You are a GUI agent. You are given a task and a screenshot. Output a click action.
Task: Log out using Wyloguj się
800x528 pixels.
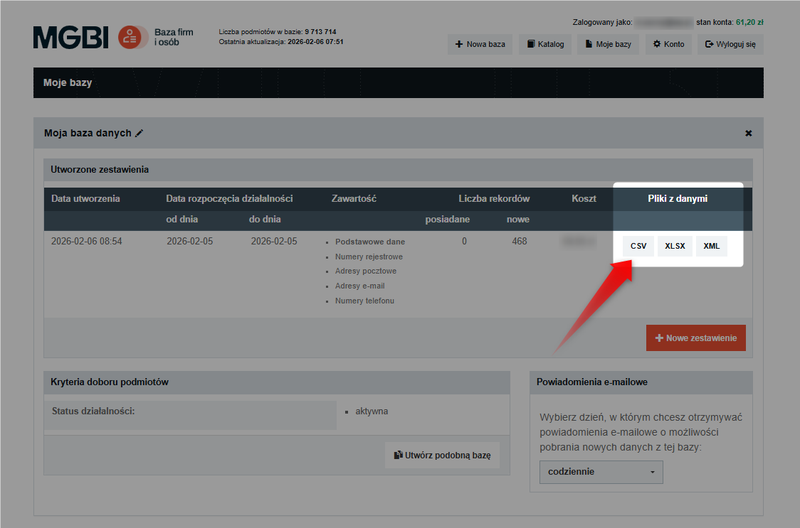730,44
